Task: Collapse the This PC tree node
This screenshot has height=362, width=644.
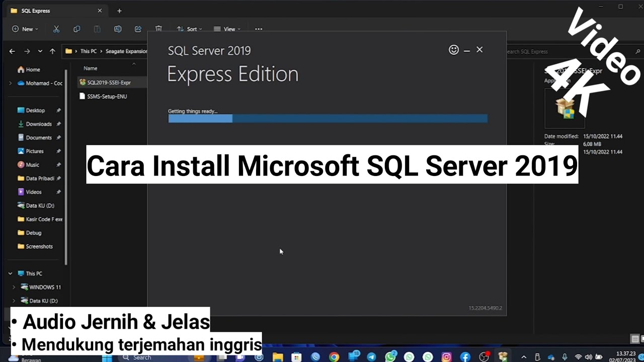Action: coord(10,274)
